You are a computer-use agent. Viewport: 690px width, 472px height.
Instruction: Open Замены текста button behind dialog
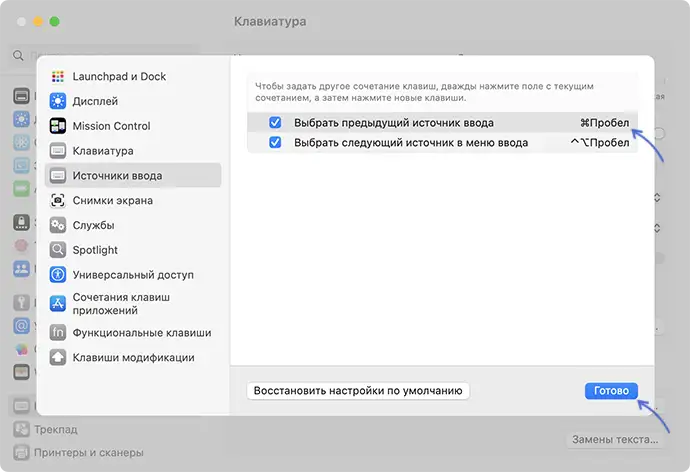click(x=615, y=439)
